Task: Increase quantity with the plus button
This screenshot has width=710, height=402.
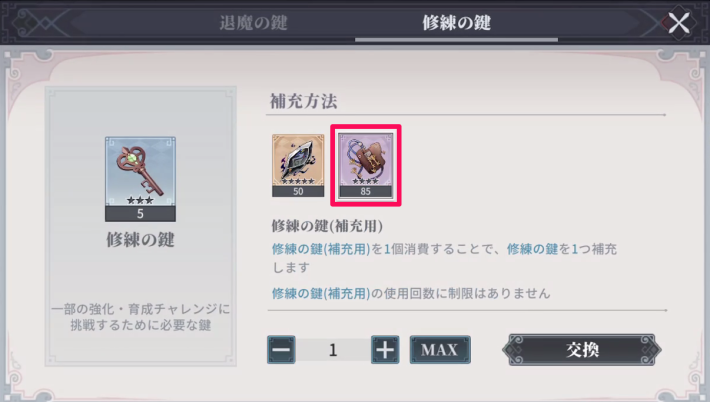Action: (x=385, y=349)
